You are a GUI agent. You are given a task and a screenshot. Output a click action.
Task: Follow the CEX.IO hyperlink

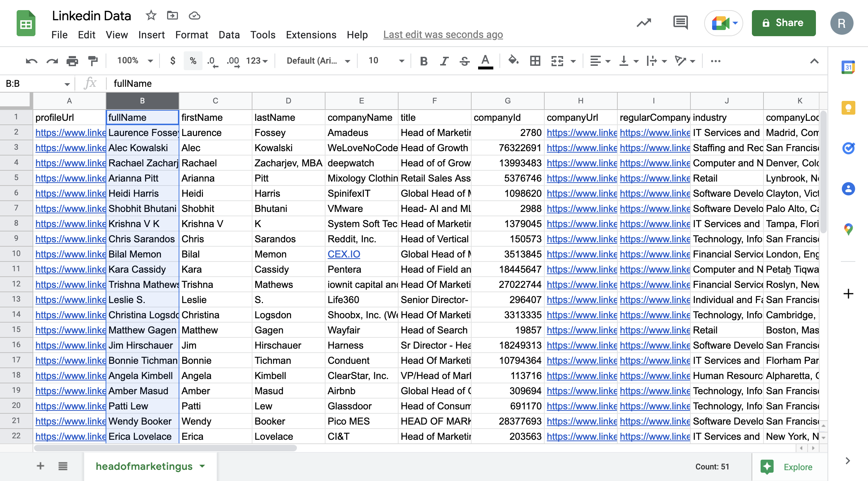pyautogui.click(x=344, y=254)
